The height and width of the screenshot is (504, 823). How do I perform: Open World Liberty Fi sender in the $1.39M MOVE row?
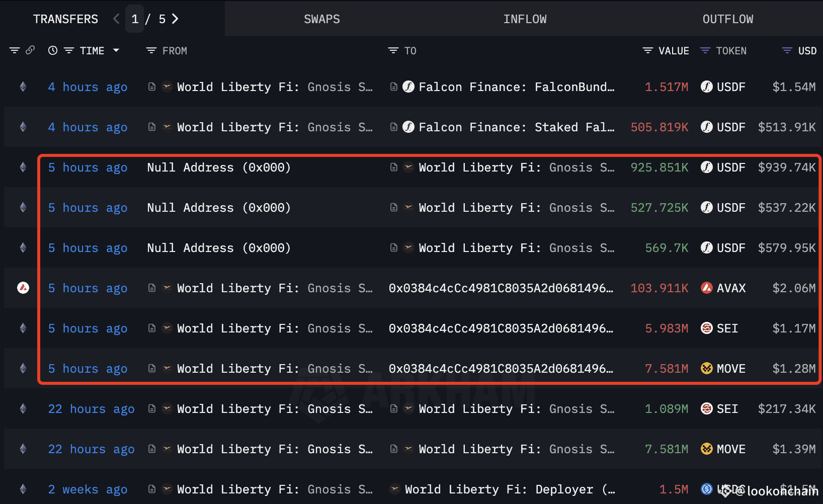[275, 449]
